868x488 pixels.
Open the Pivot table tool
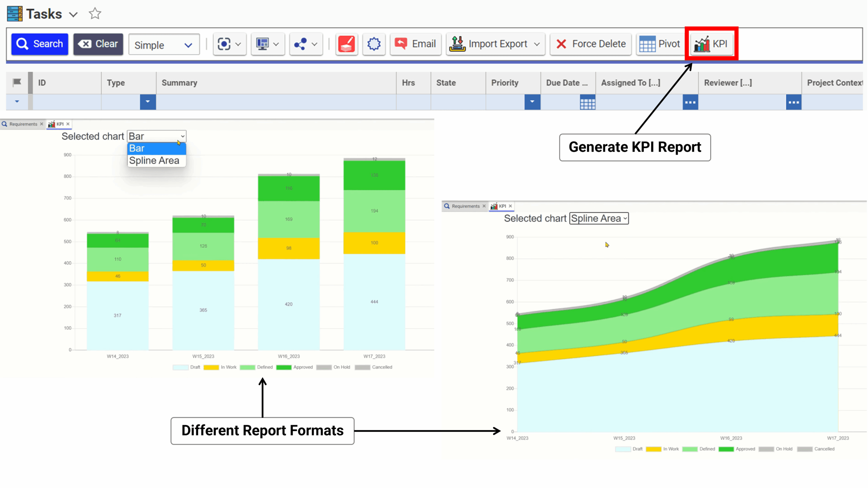(659, 44)
